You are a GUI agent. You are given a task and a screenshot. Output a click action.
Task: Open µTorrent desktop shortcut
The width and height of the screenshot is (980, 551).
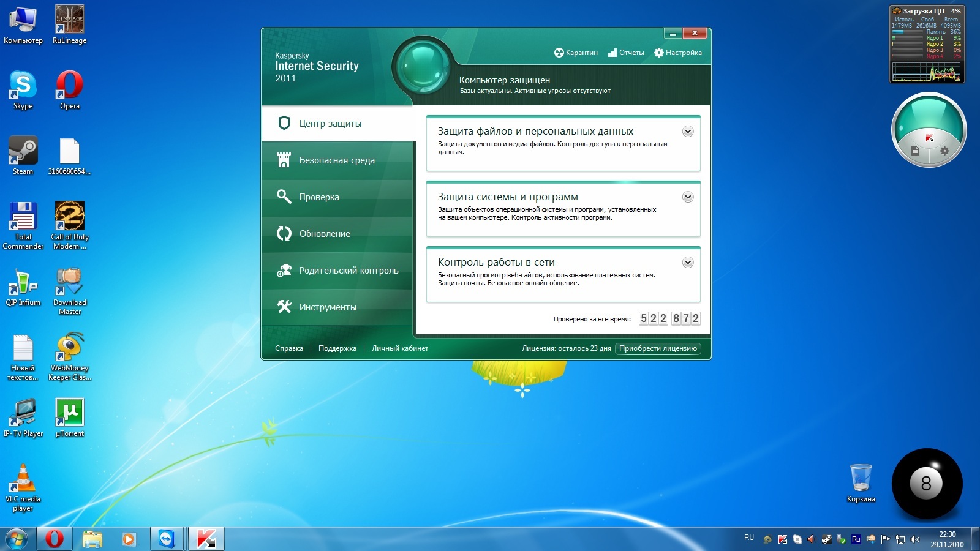70,418
